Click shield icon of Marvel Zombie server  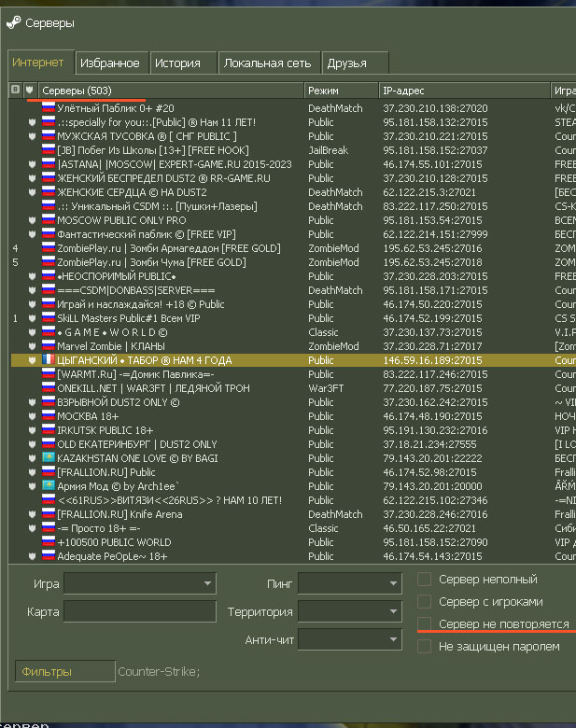point(32,346)
